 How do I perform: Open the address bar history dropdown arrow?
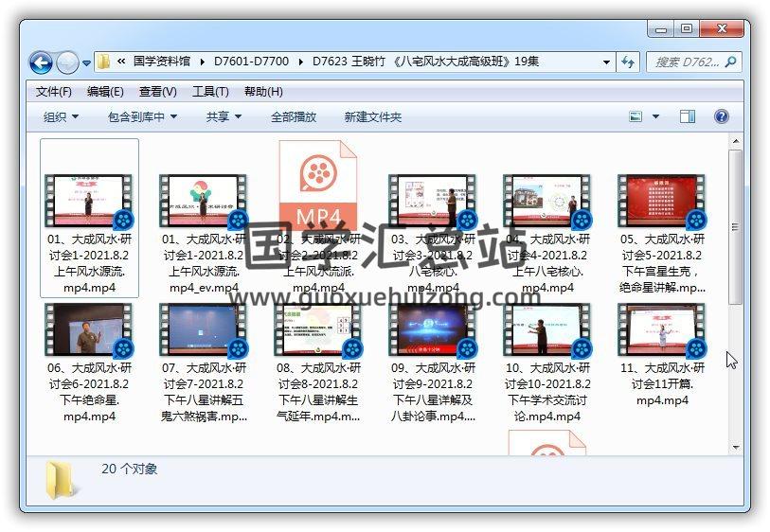click(607, 62)
